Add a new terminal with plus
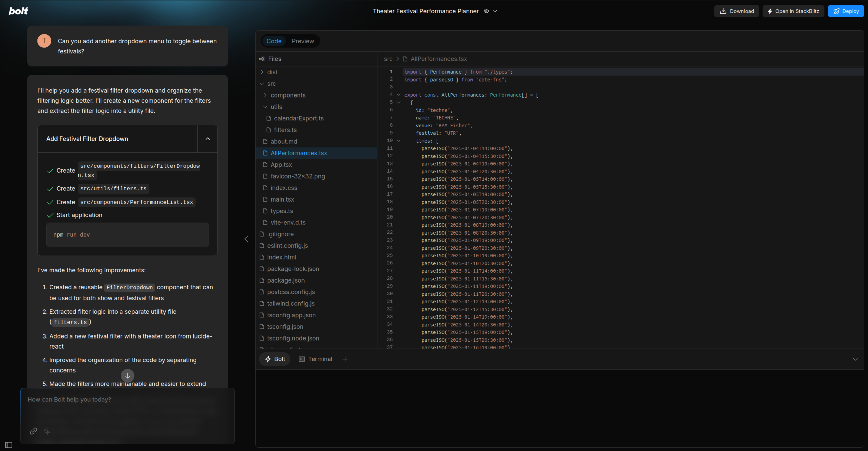Screen dimensions: 868x451 [345, 359]
